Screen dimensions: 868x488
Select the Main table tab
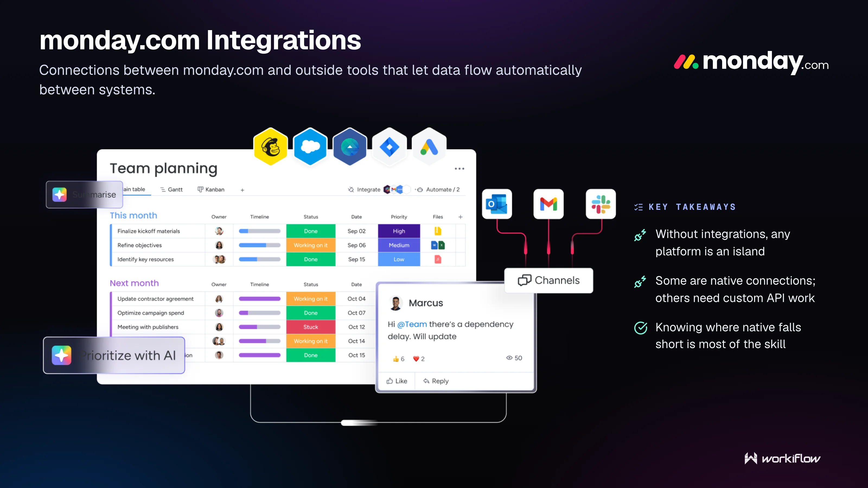[134, 189]
